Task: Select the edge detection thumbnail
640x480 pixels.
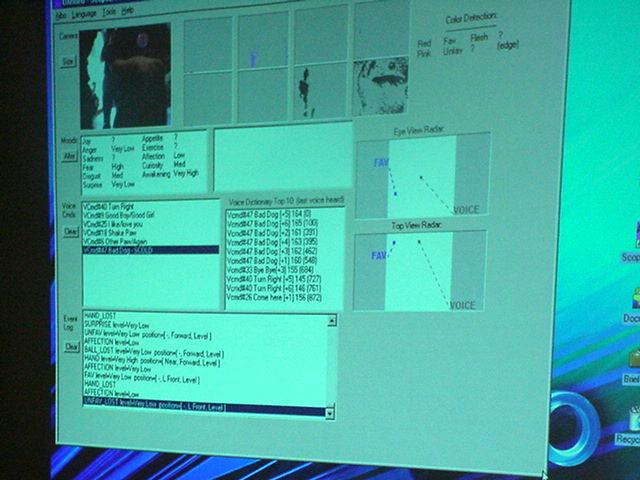Action: point(383,87)
